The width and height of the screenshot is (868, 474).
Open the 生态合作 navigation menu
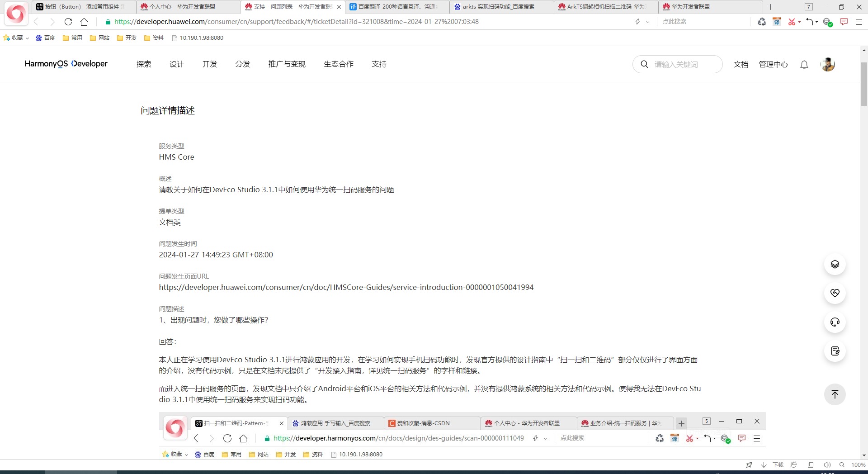339,64
